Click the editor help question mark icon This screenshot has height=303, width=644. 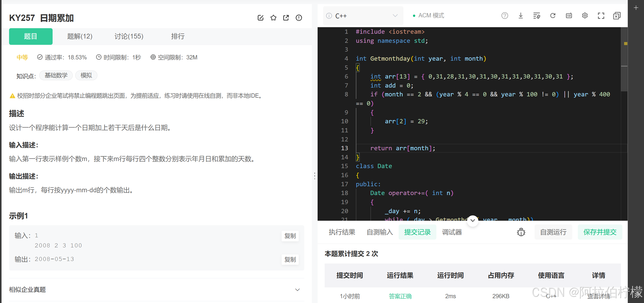pos(505,16)
